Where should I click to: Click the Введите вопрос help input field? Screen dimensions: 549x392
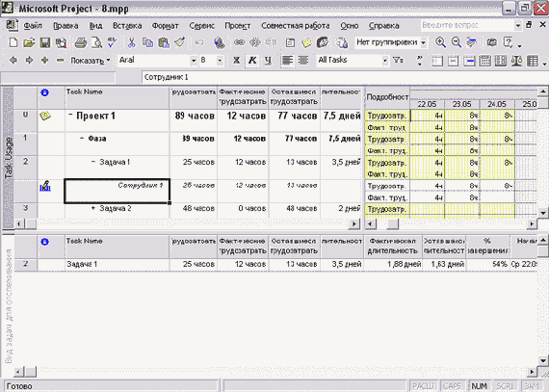(x=467, y=25)
